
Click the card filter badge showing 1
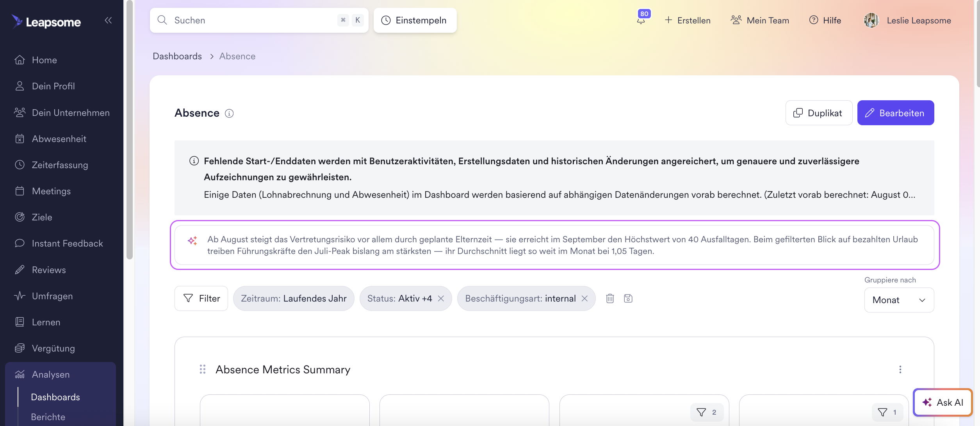[x=887, y=412]
